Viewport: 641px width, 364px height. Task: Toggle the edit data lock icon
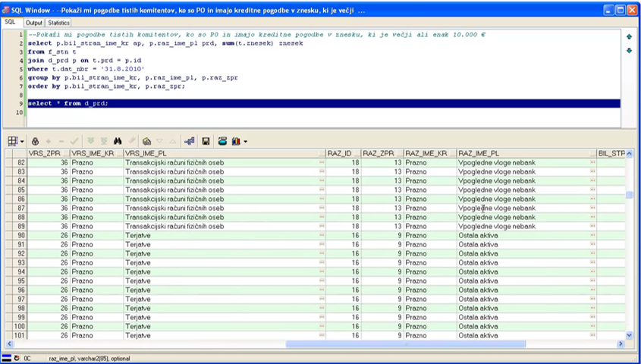35,141
